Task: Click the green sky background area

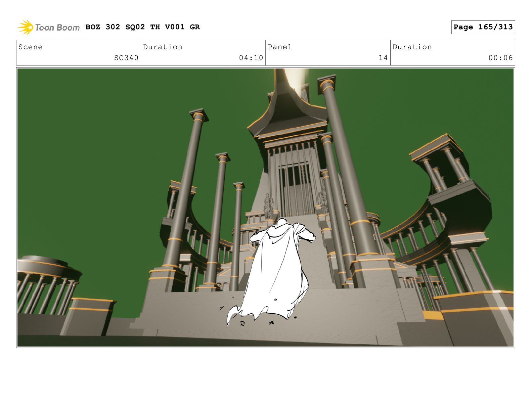Action: tap(101, 134)
